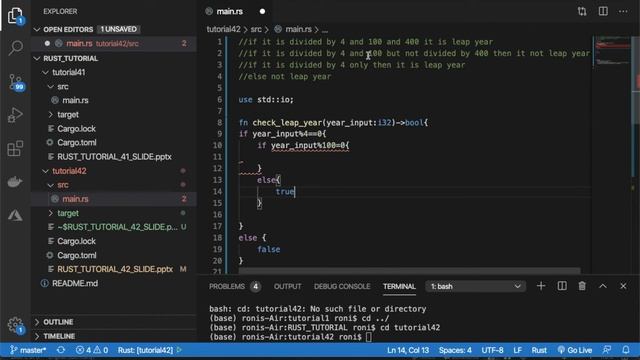Click tutorial42 in the breadcrumb
Viewport: 640px width, 360px height.
(223, 29)
